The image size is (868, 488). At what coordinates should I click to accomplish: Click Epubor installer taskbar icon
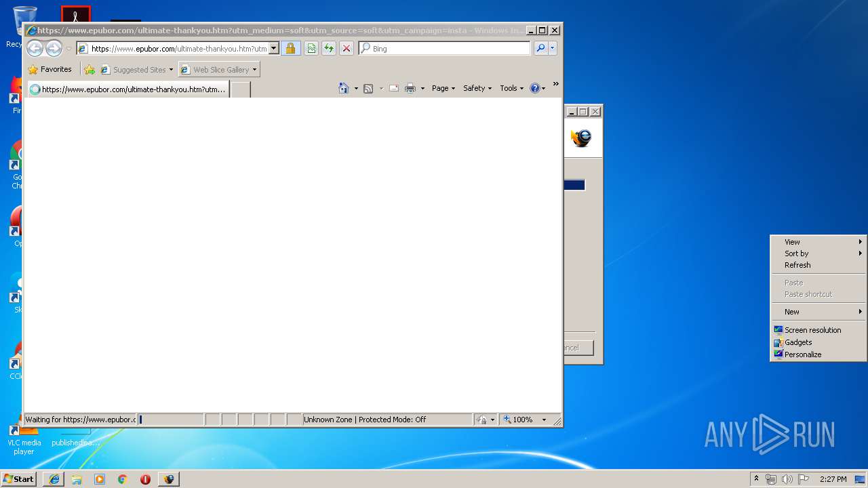click(x=168, y=479)
